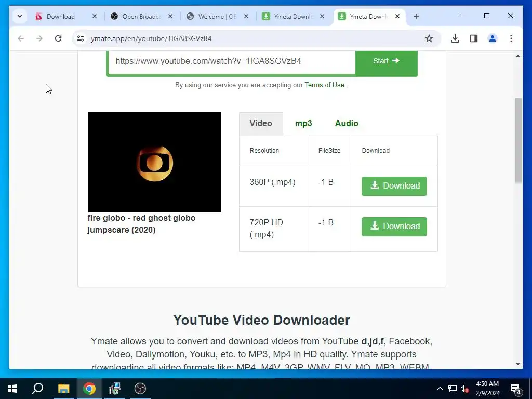Click the scrollbar up arrow
The image size is (532, 399).
518,56
